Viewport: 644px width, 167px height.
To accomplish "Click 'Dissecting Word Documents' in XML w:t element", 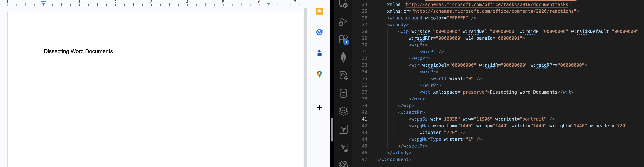I will [x=523, y=92].
